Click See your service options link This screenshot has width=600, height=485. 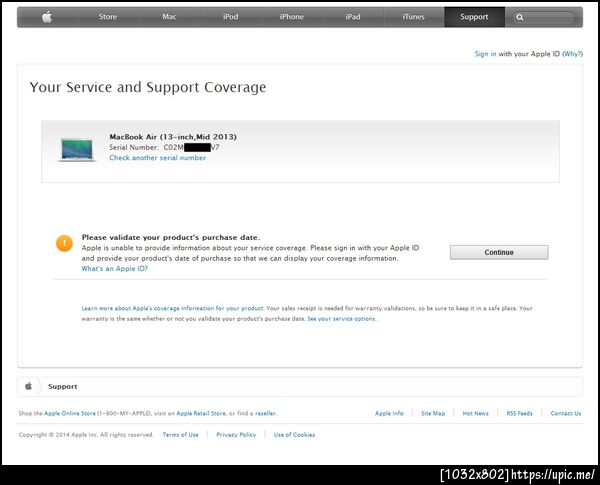tap(341, 318)
